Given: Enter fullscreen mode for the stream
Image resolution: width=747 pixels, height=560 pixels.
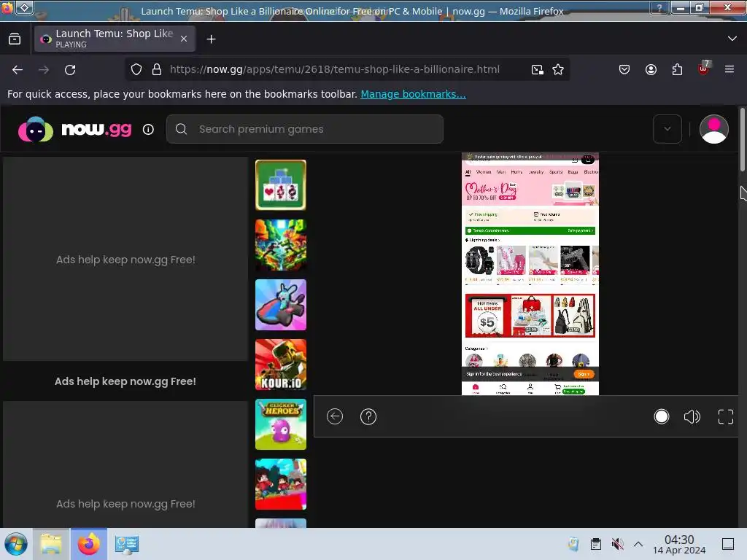Looking at the screenshot, I should (x=726, y=416).
